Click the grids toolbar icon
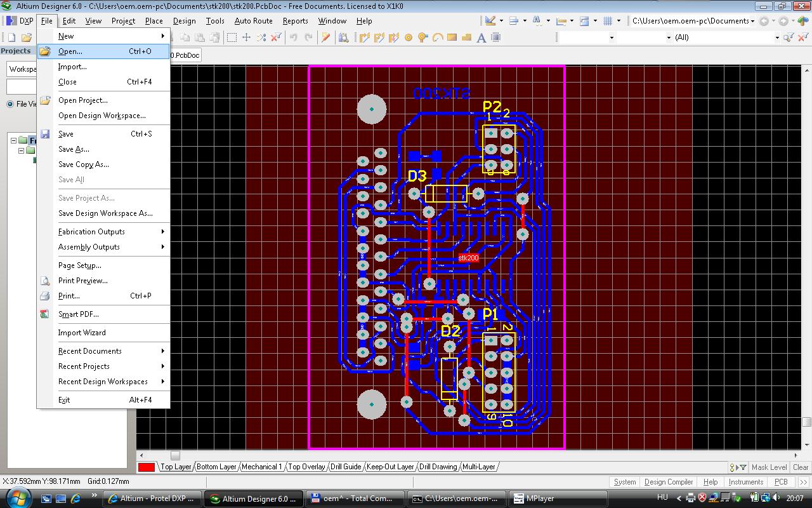The image size is (812, 508). pyautogui.click(x=608, y=21)
